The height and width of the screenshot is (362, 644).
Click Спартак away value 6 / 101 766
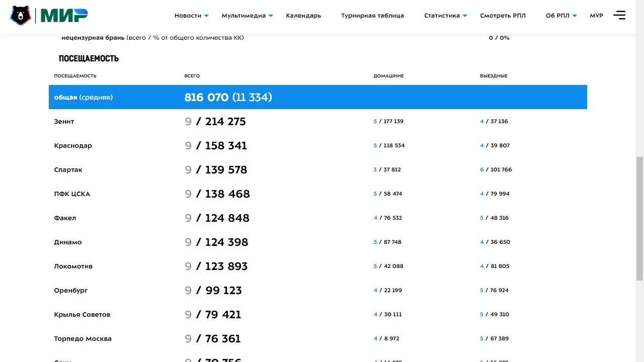pos(496,169)
